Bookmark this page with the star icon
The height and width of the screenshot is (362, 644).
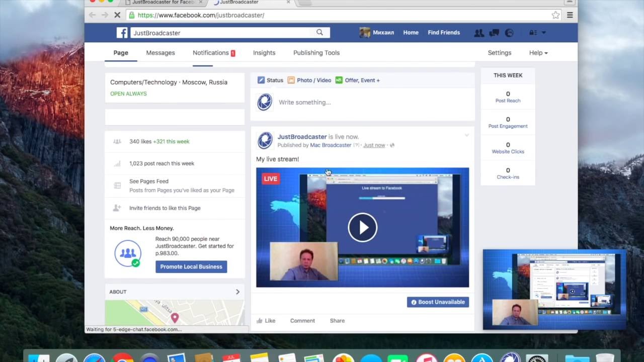(x=555, y=15)
